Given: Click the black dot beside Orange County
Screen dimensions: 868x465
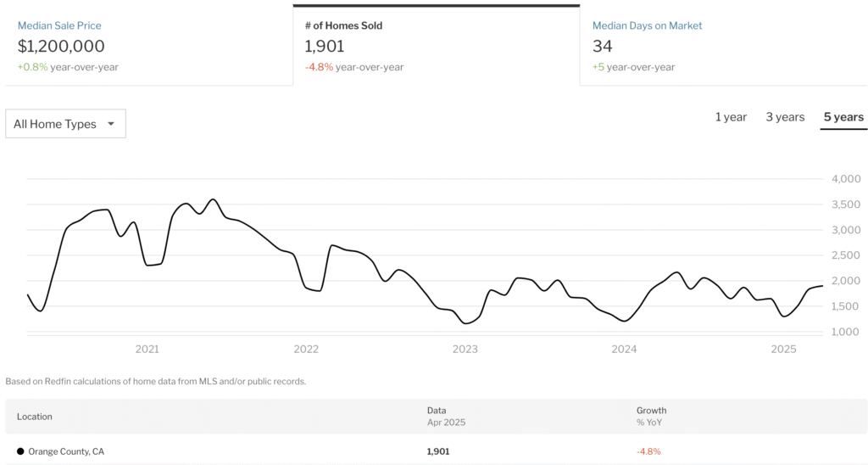Looking at the screenshot, I should coord(20,451).
